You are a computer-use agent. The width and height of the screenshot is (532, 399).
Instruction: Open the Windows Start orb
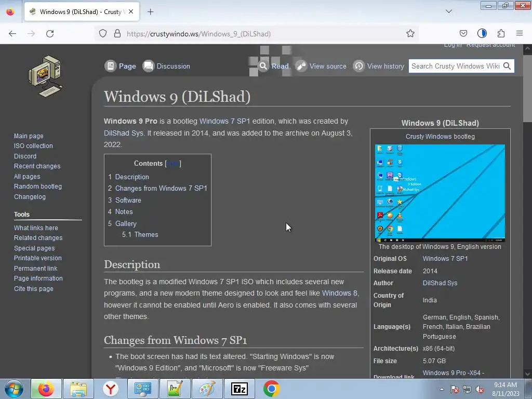14,389
